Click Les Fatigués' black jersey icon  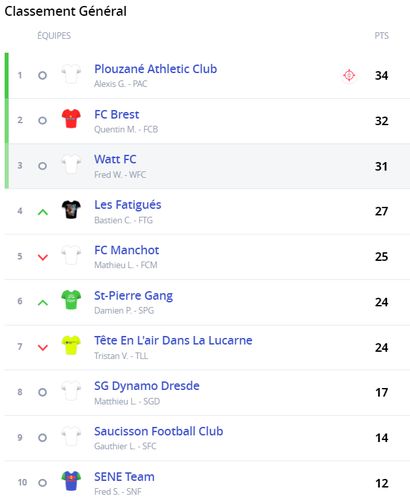[x=71, y=209]
